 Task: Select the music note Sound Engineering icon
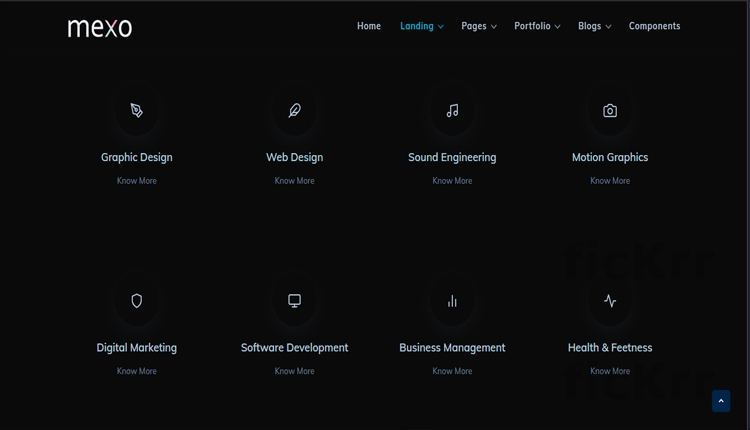point(452,111)
